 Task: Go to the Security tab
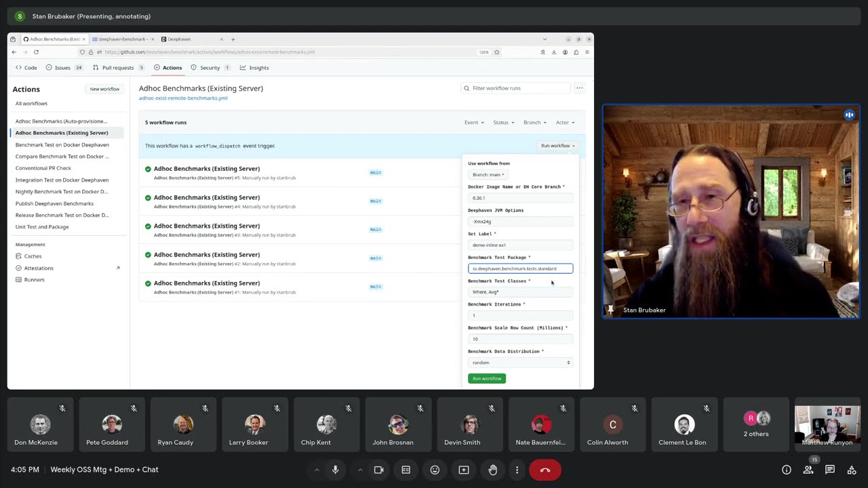click(x=211, y=68)
